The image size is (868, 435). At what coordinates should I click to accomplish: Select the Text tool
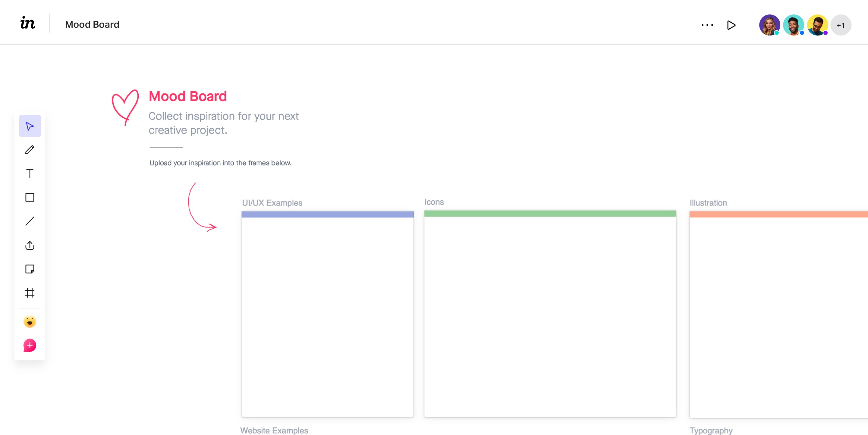(30, 173)
